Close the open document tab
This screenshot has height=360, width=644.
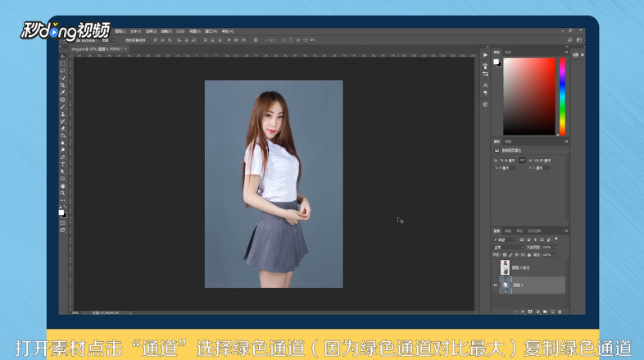click(x=125, y=49)
